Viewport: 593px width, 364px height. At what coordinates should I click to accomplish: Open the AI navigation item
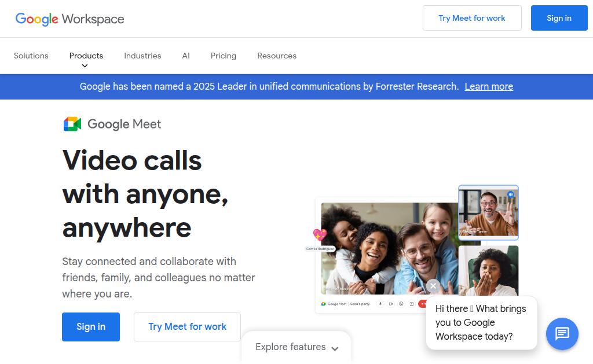tap(186, 56)
